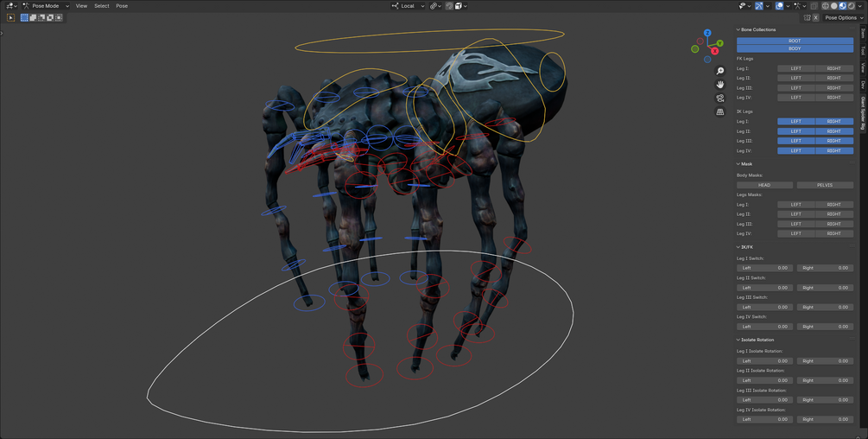The height and width of the screenshot is (439, 868).
Task: Switch to Giant Spider Rig sidebar tab
Action: 863,113
